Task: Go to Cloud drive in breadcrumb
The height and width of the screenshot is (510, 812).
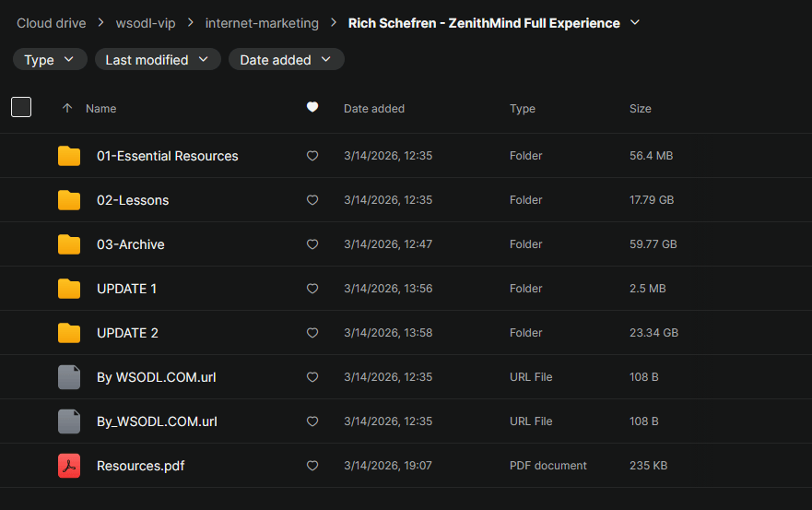Action: point(52,23)
